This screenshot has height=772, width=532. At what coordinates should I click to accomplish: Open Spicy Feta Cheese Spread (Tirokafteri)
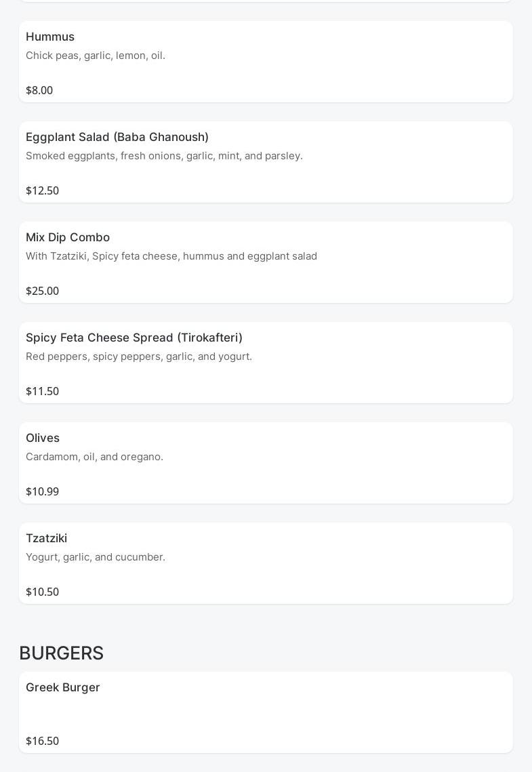[x=134, y=338]
